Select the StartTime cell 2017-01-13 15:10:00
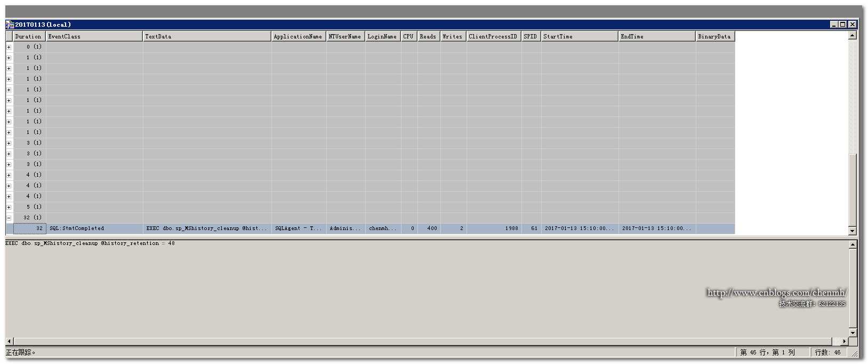The image size is (868, 364). pyautogui.click(x=580, y=228)
